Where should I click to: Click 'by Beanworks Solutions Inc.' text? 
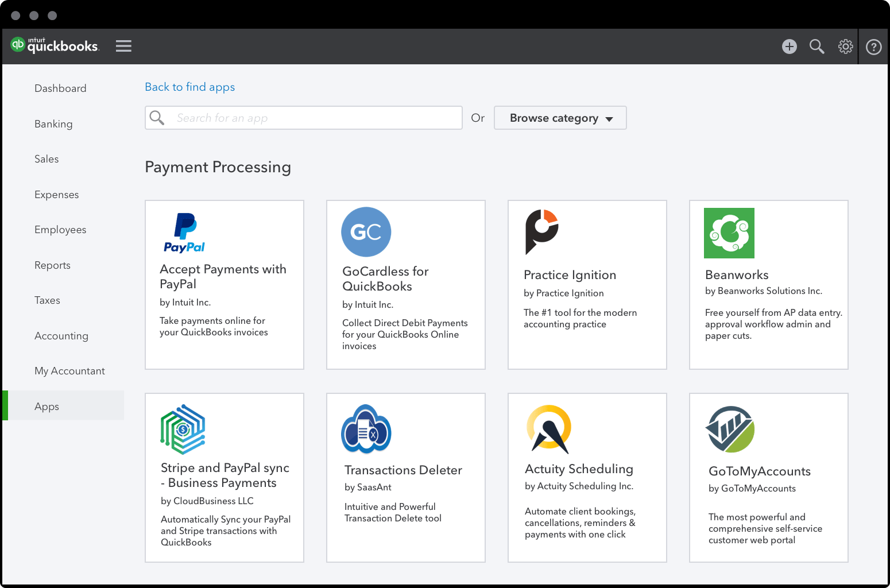(764, 291)
